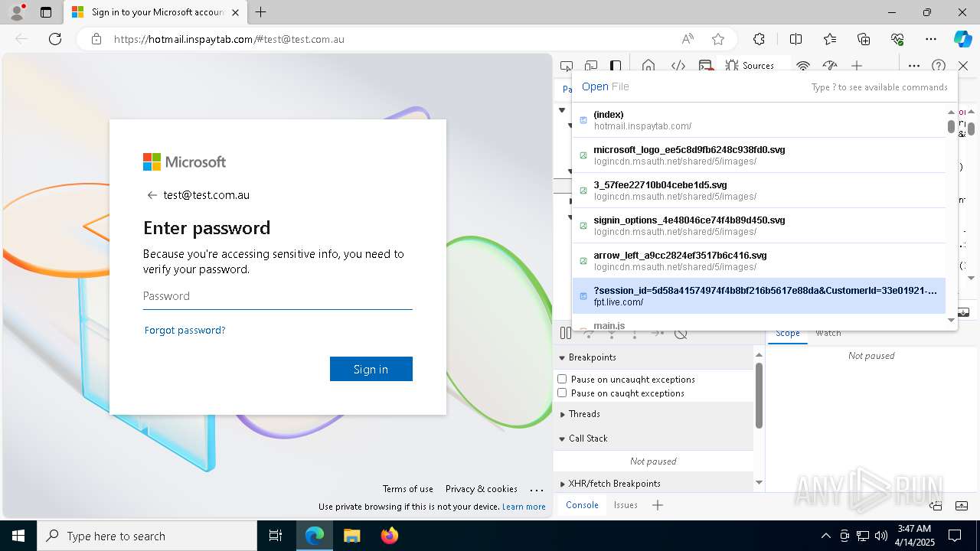Open the Favorites list icon
980x551 pixels.
830,39
